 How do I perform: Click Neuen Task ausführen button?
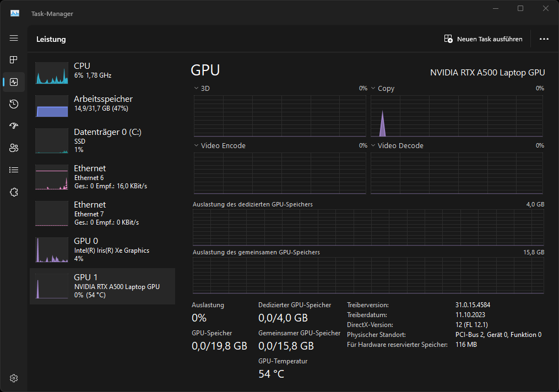click(484, 39)
